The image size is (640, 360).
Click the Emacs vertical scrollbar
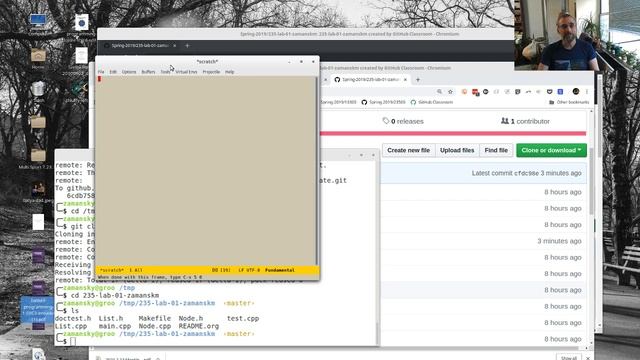pos(317,171)
